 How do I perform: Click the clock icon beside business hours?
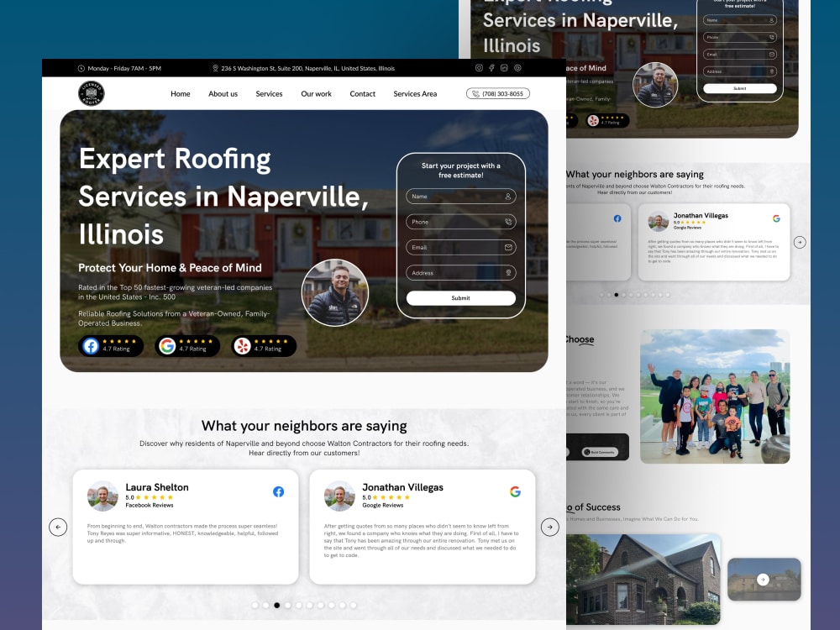coord(81,69)
